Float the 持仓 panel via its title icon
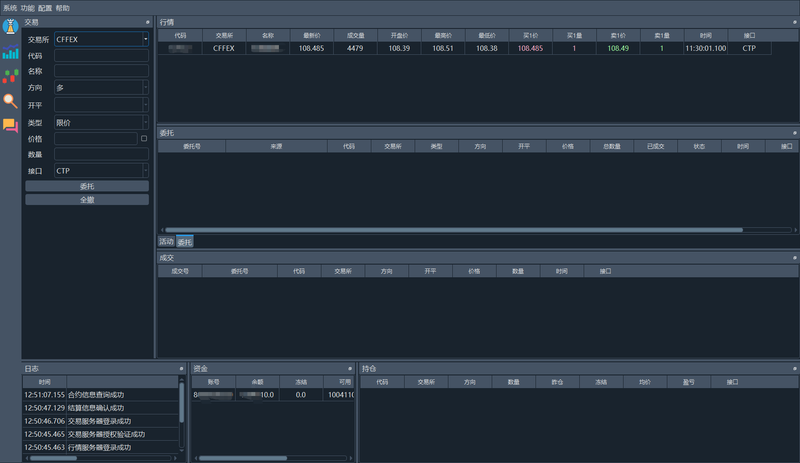 tap(794, 369)
